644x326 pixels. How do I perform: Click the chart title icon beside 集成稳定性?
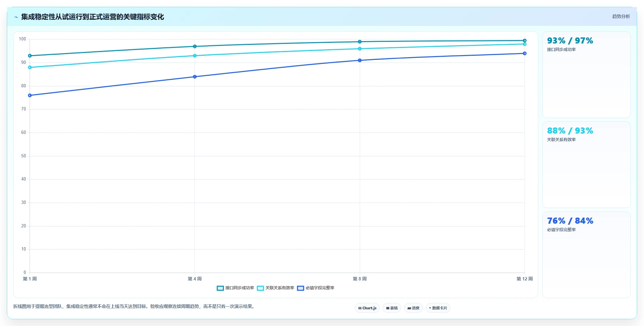point(16,17)
